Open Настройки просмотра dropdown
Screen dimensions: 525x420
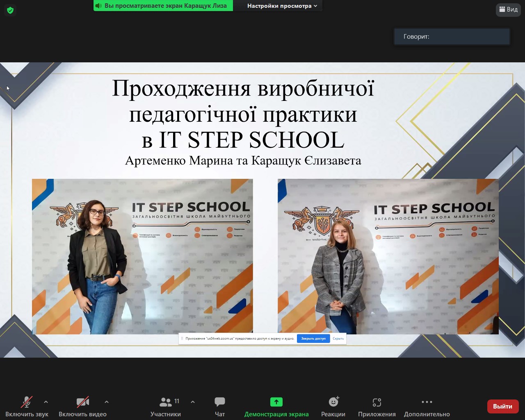click(x=282, y=6)
